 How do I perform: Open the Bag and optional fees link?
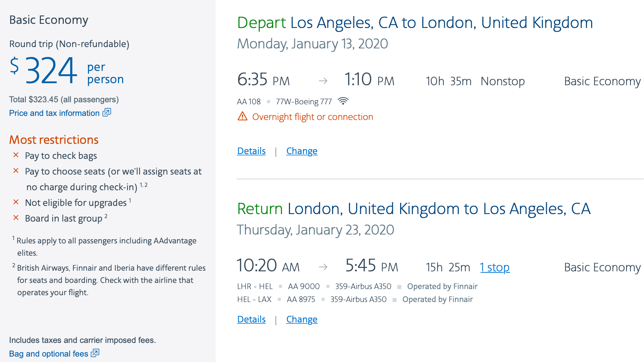click(48, 354)
